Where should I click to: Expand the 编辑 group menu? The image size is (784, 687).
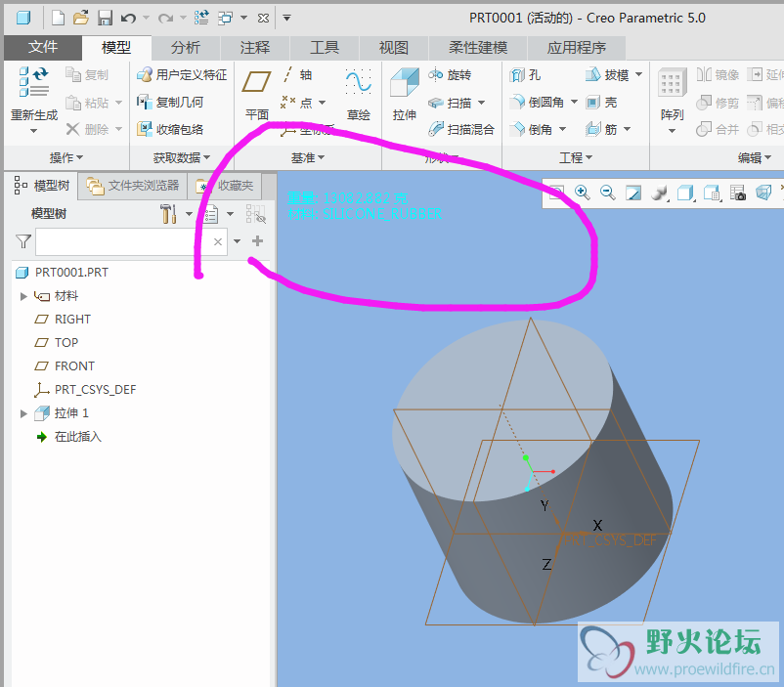point(755,158)
